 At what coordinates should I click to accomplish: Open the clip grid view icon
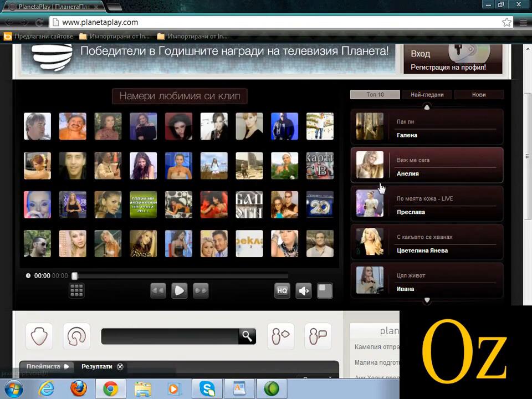click(76, 290)
